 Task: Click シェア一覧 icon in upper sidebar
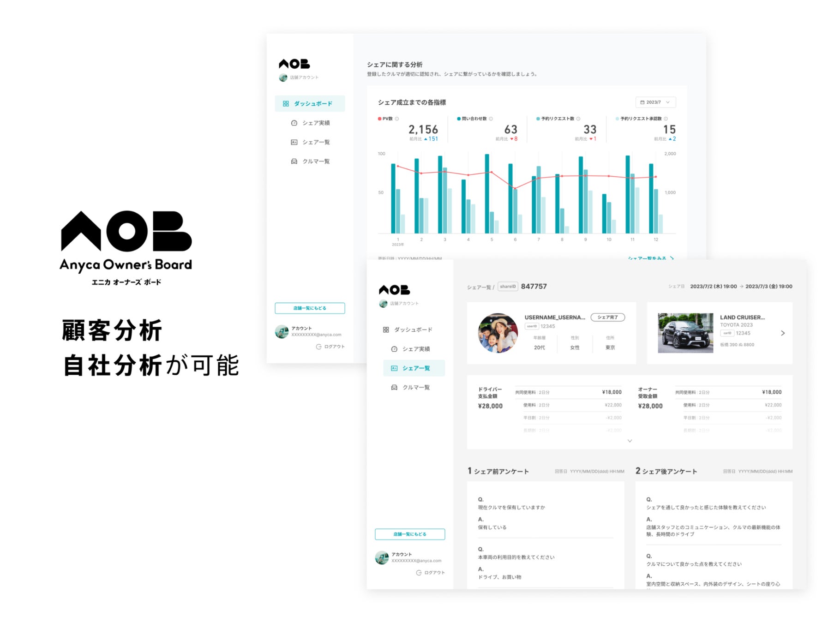click(x=294, y=142)
